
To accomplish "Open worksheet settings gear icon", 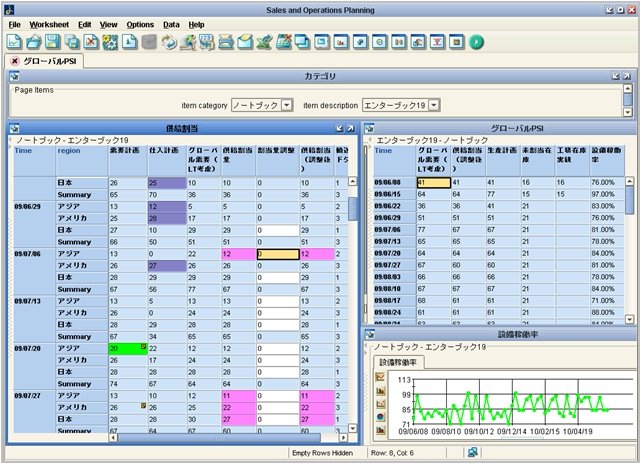I will tap(110, 42).
